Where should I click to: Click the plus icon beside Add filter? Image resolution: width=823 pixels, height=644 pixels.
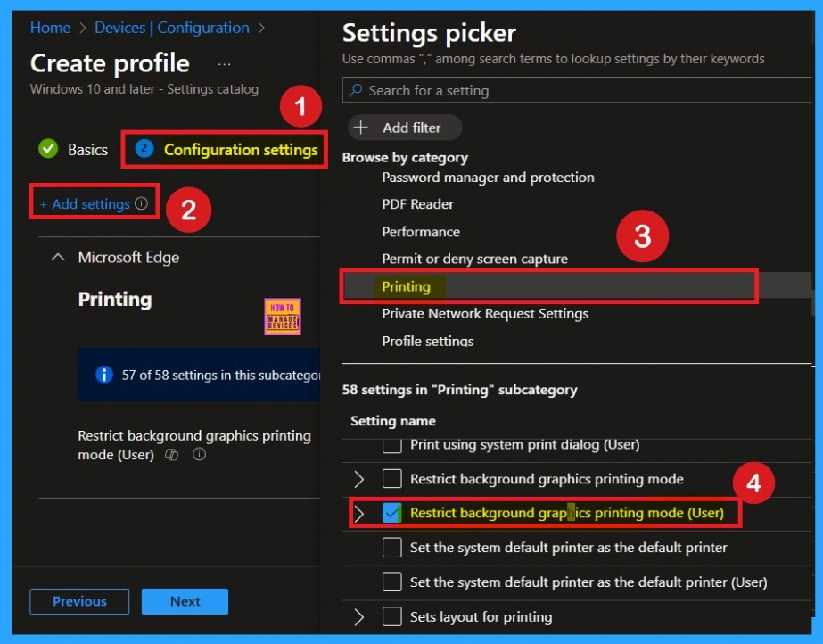tap(360, 128)
